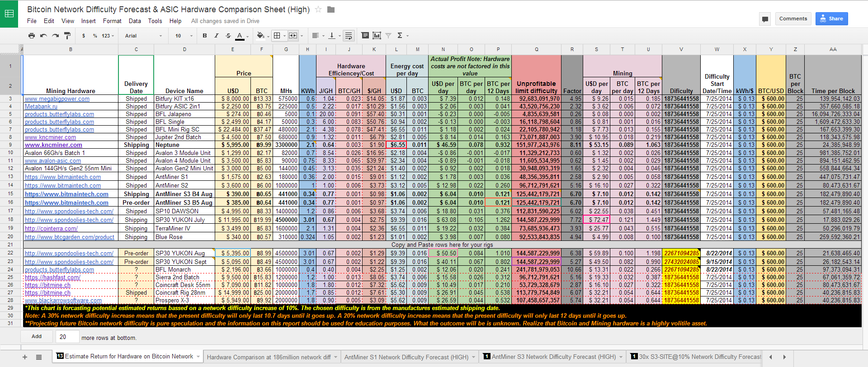The height and width of the screenshot is (367, 868).
Task: Open the View menu
Action: tap(68, 21)
